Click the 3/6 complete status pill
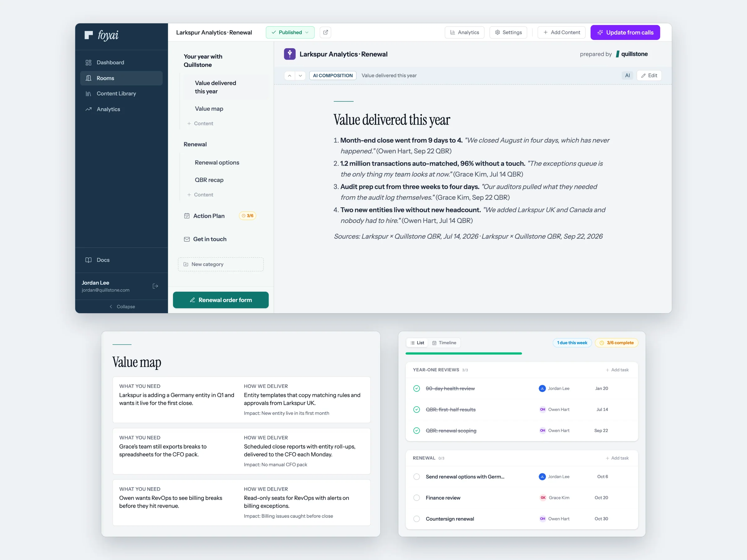The image size is (747, 560). (616, 343)
